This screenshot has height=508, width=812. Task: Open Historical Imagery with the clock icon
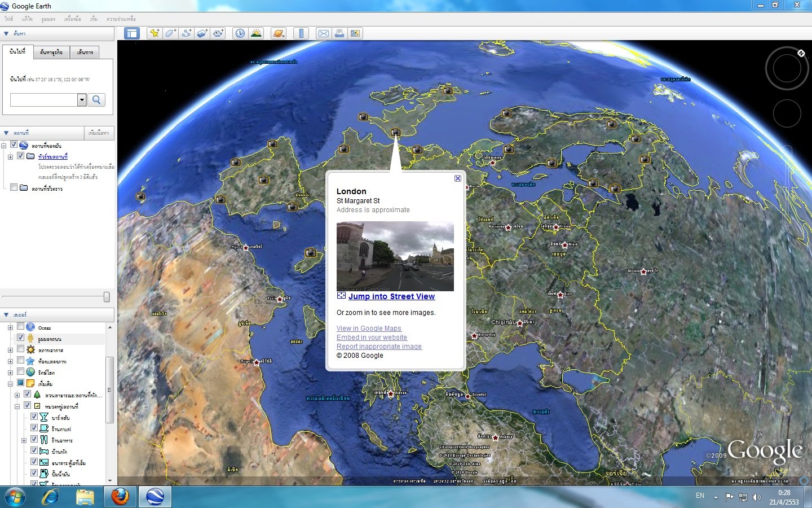pyautogui.click(x=239, y=33)
